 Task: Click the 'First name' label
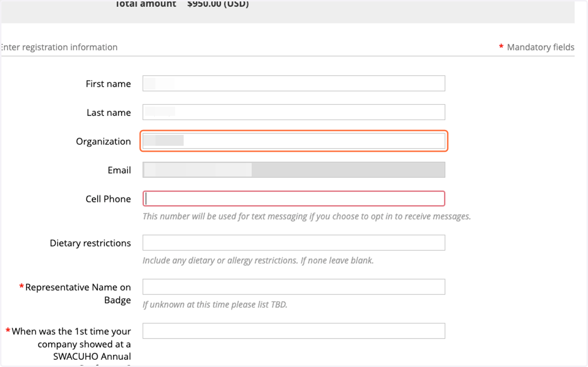point(108,84)
